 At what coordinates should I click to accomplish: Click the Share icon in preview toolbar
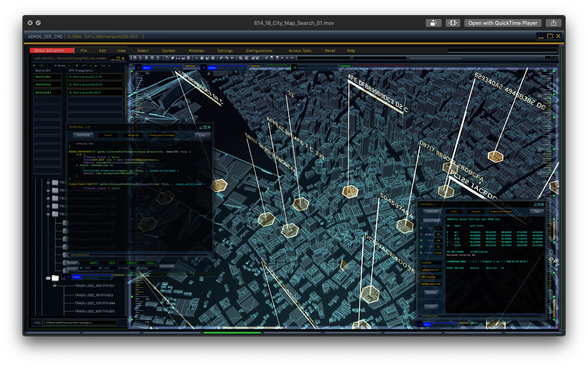point(553,23)
